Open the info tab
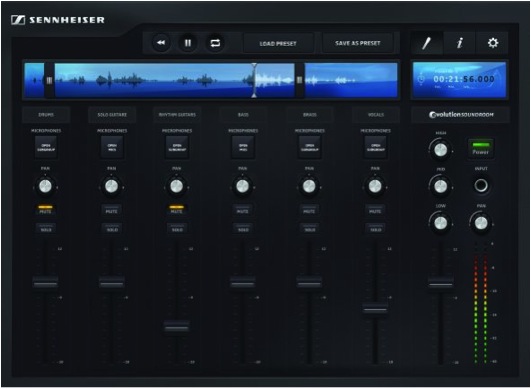This screenshot has width=531, height=389. tap(459, 43)
